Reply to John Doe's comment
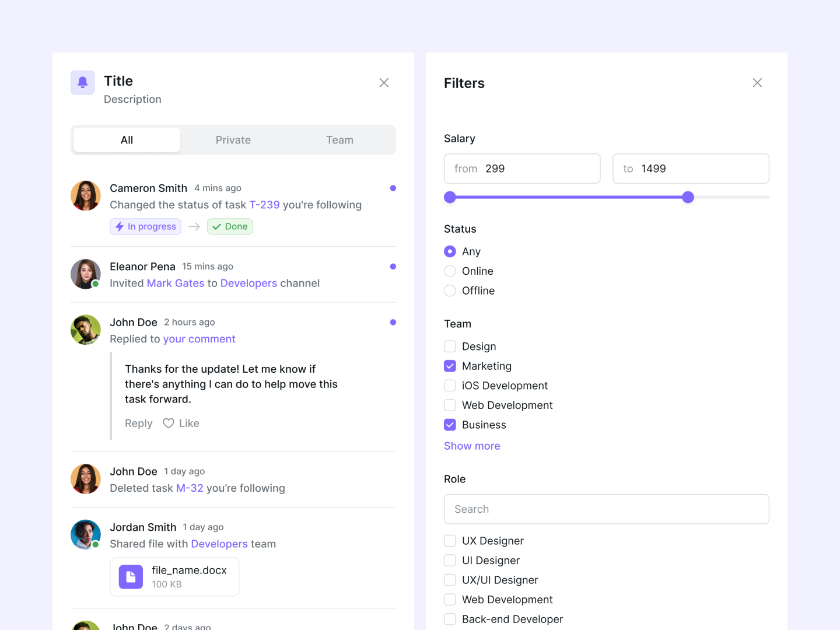Viewport: 840px width, 630px height. click(138, 423)
